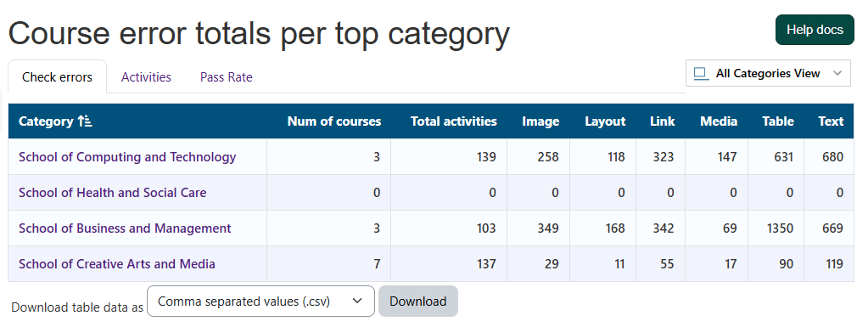This screenshot has width=868, height=327.
Task: Select the 90 table errors cell
Action: (776, 264)
